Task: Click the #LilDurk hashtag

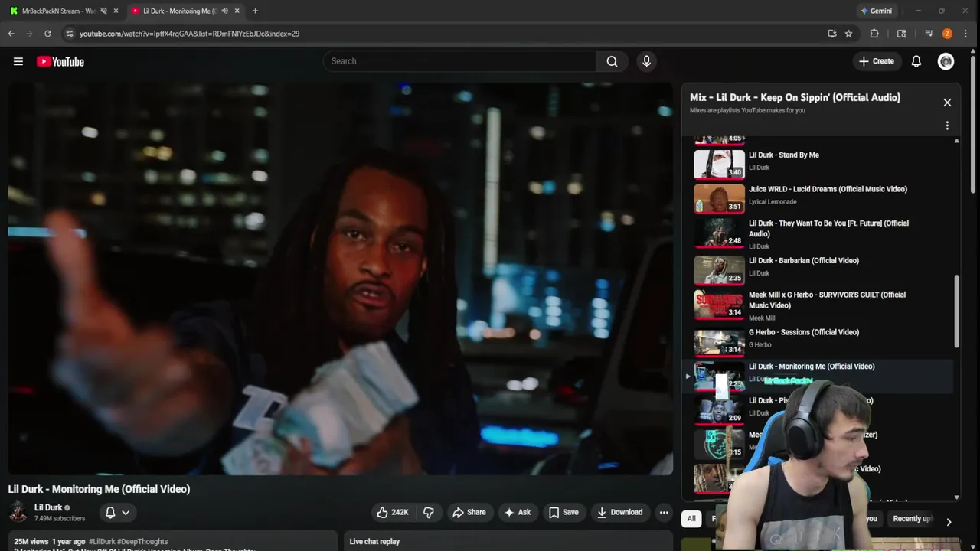Action: pos(103,541)
